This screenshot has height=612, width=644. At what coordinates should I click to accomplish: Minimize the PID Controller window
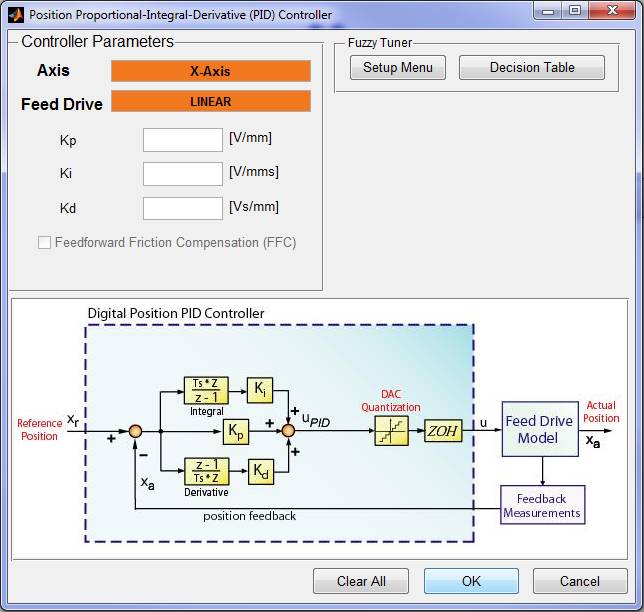click(x=548, y=11)
